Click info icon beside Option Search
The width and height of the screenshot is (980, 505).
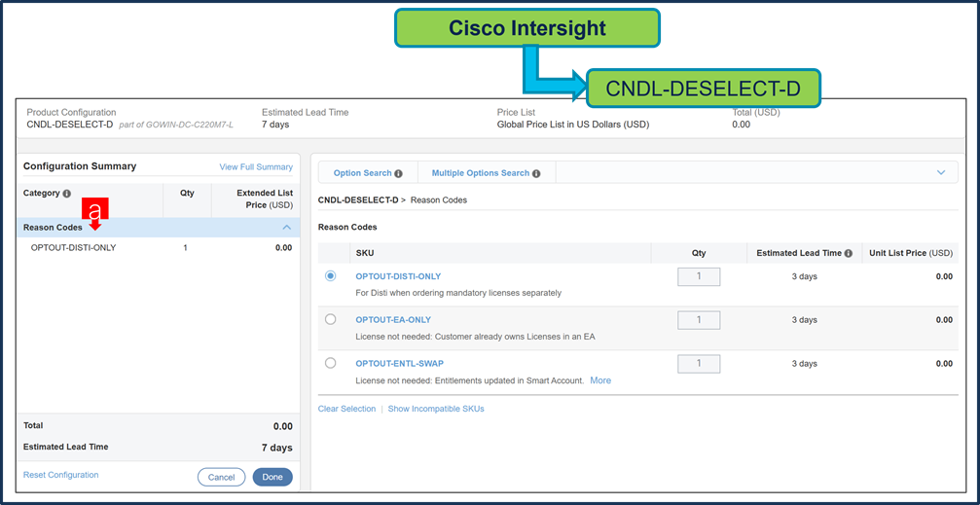point(398,173)
